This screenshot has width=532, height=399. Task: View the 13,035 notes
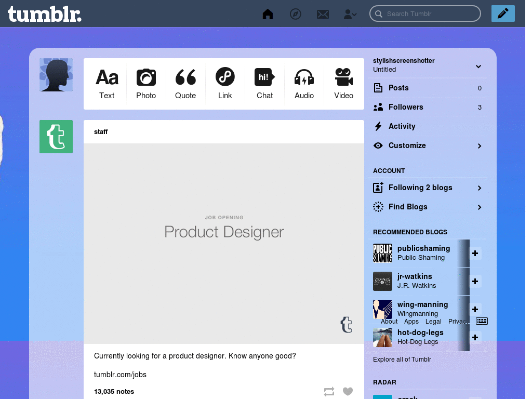click(x=114, y=392)
